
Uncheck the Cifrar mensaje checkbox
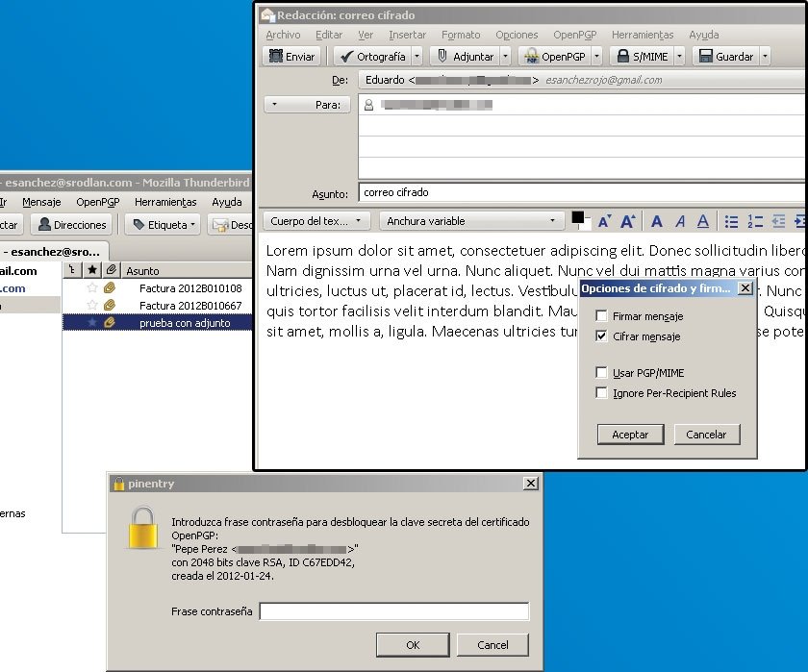pyautogui.click(x=601, y=336)
